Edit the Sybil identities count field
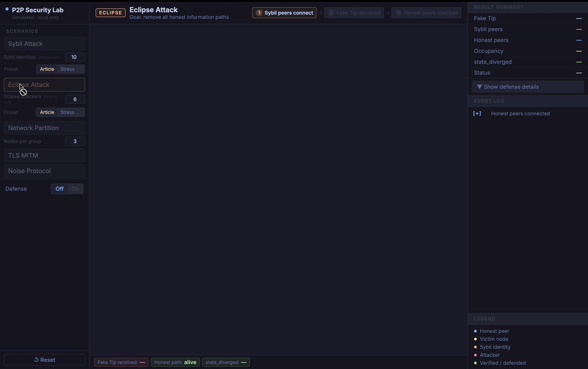 pyautogui.click(x=75, y=57)
